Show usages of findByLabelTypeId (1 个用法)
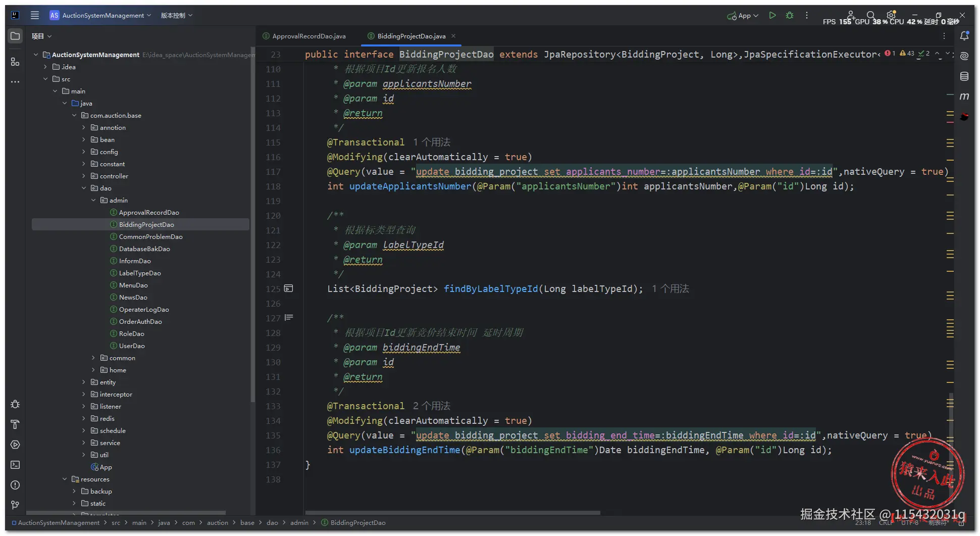Screen dimensions: 980x536 click(670, 289)
